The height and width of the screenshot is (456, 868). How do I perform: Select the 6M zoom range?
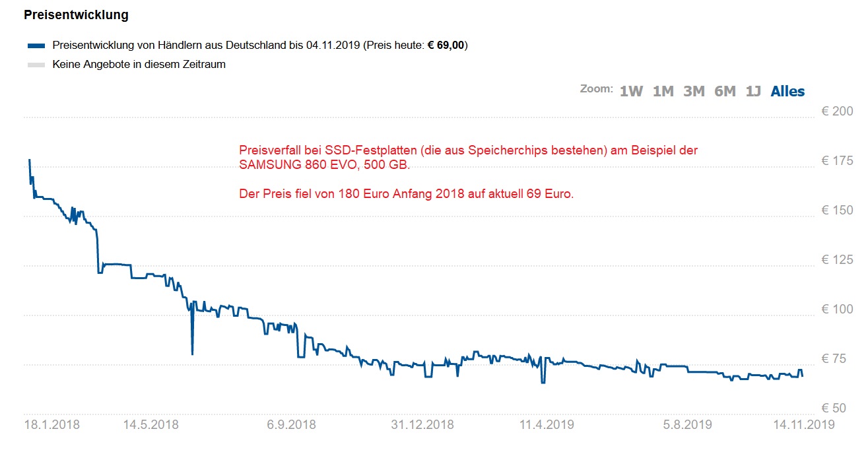[x=725, y=92]
